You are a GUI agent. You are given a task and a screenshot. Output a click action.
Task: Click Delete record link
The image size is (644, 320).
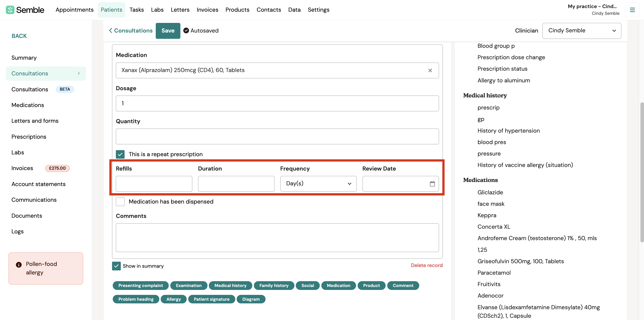click(426, 265)
